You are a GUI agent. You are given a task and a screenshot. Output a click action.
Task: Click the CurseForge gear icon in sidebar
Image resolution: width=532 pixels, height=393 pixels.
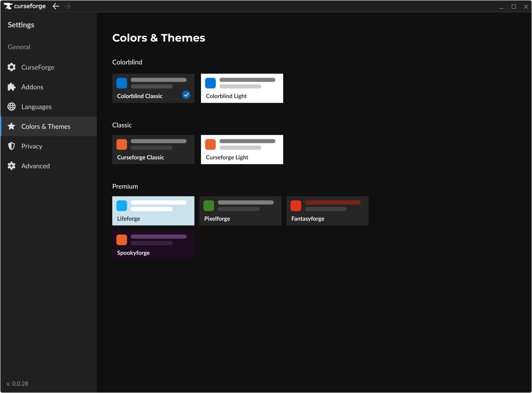click(11, 67)
